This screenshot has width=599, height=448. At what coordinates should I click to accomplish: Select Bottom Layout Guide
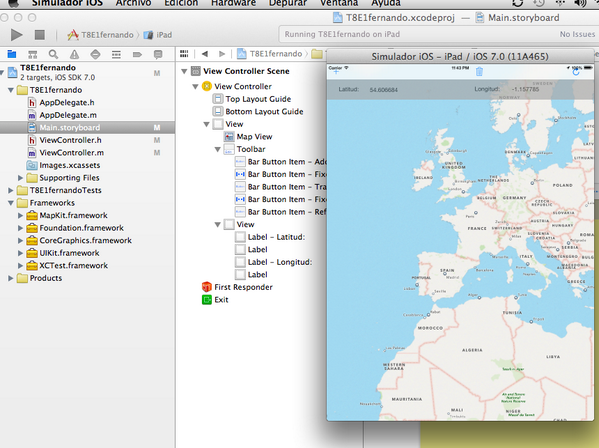(x=264, y=112)
